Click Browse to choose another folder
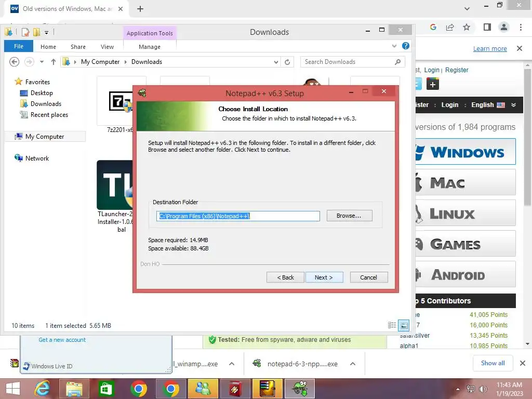Viewport: 532px width, 399px height. (x=349, y=216)
